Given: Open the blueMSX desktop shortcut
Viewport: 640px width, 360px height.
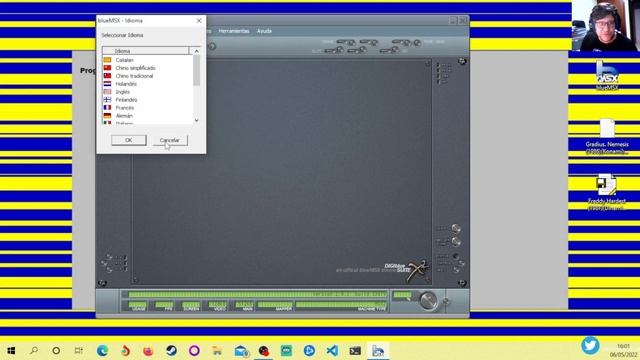Looking at the screenshot, I should (607, 76).
